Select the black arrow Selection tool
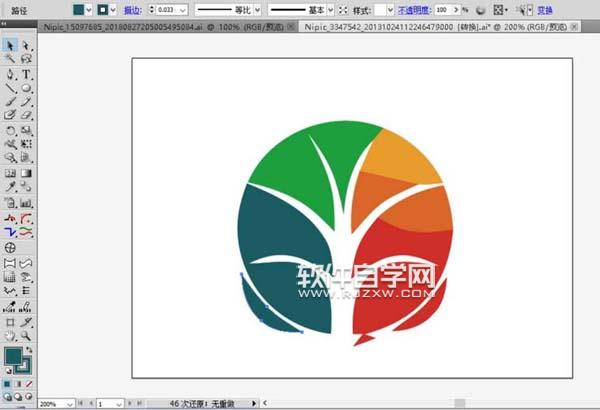Viewport: 600px width, 410px height. coord(10,46)
